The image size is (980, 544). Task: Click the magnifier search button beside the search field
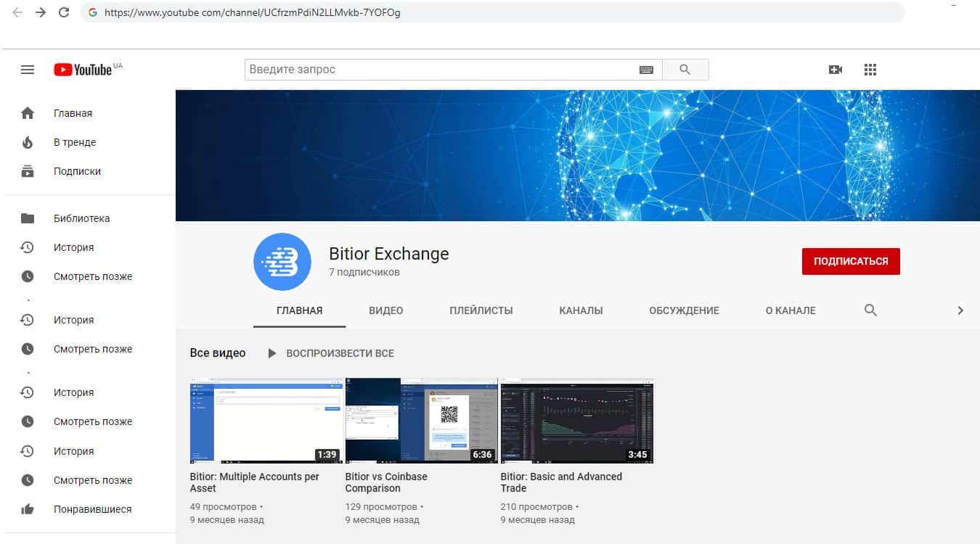[685, 70]
